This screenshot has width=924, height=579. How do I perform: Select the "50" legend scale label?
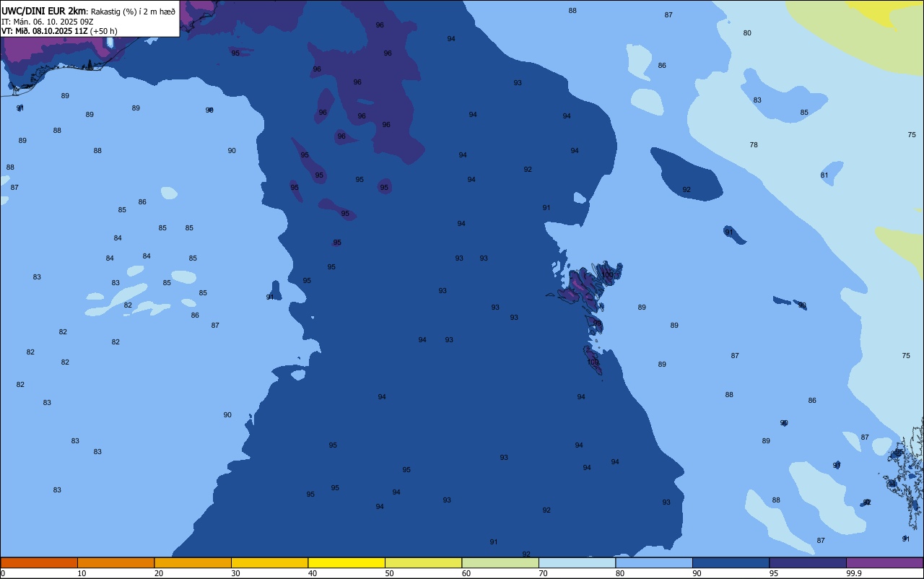[x=389, y=573]
